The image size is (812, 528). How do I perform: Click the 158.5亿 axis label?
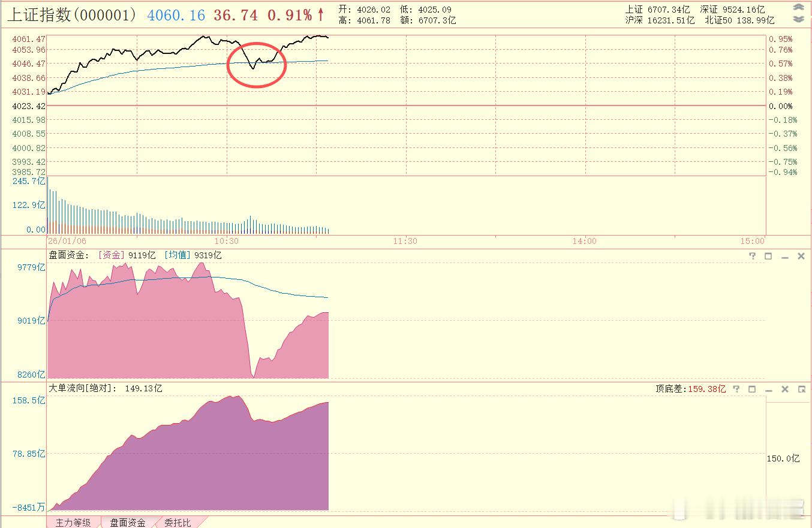coord(29,400)
